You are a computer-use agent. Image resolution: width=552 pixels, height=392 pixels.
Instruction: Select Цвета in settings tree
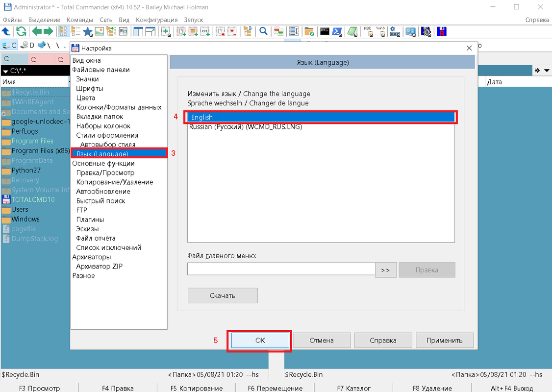pos(86,98)
